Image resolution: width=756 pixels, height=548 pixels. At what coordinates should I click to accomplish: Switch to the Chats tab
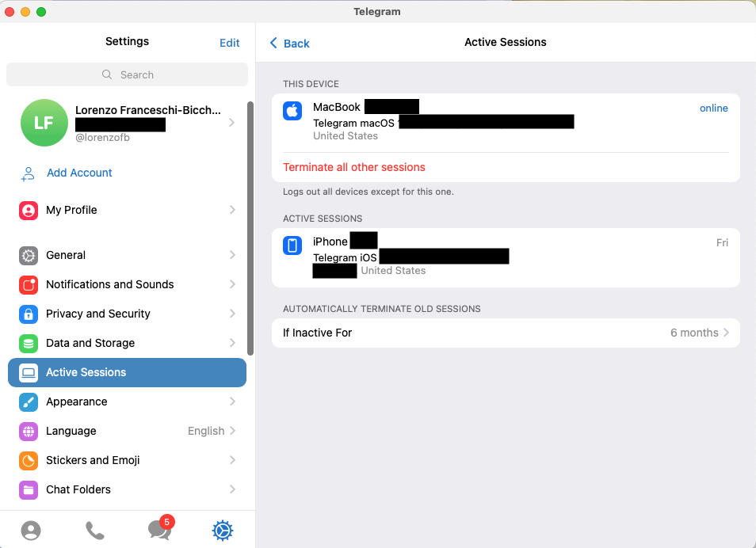(x=159, y=531)
